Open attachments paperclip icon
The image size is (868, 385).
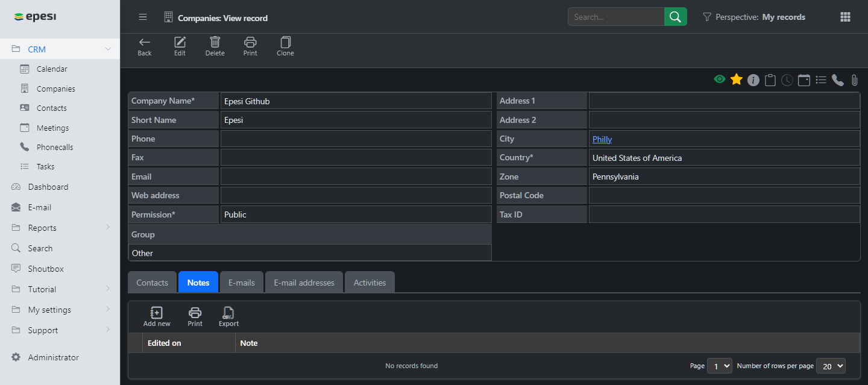(854, 80)
